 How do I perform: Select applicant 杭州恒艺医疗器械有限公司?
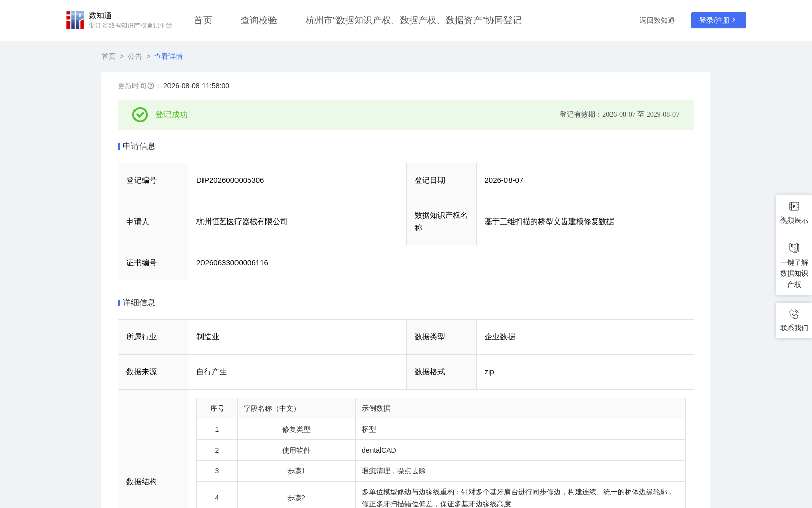242,221
